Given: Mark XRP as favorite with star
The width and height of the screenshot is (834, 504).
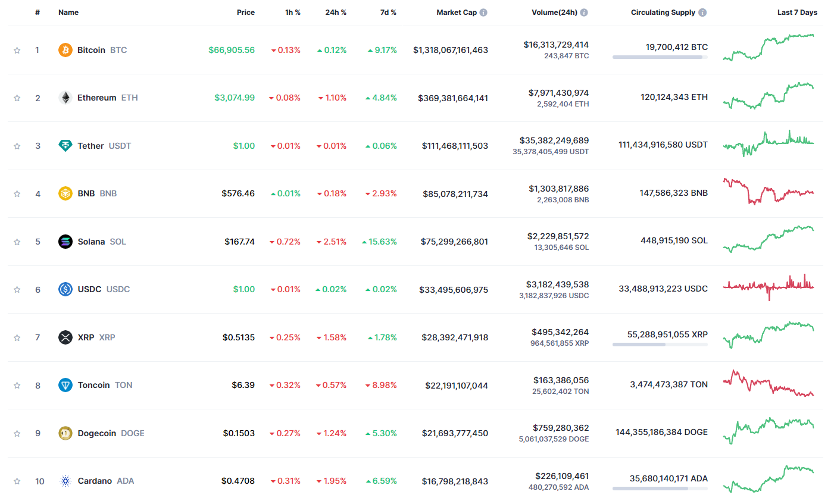Looking at the screenshot, I should [x=17, y=338].
